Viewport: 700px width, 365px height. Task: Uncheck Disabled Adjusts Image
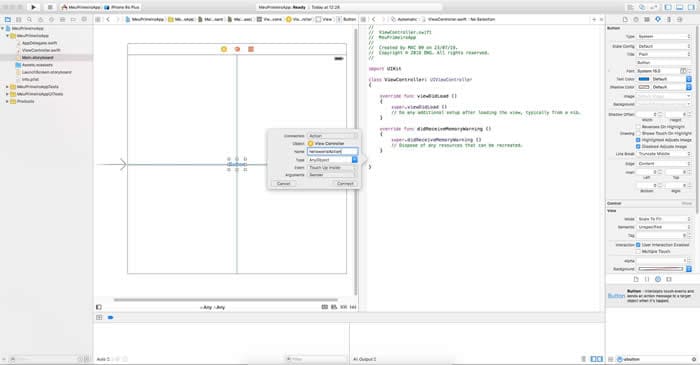click(638, 146)
